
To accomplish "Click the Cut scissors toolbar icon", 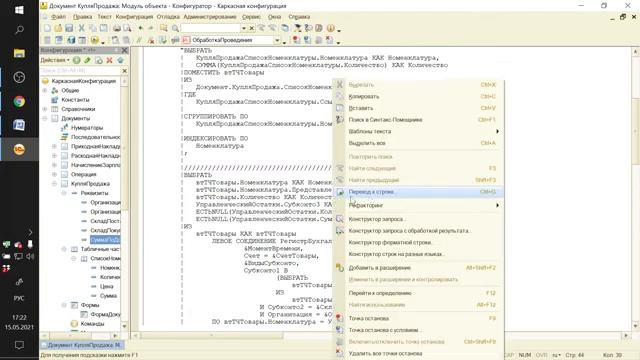I will click(82, 28).
